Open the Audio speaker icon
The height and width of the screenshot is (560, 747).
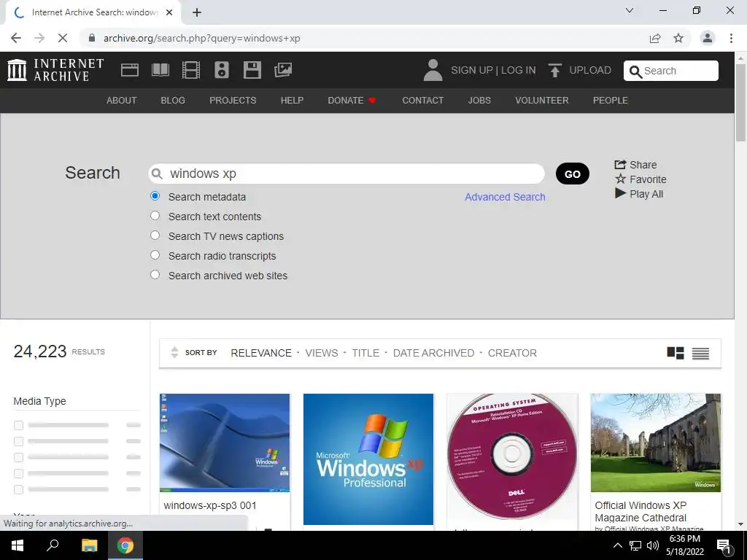pos(222,70)
